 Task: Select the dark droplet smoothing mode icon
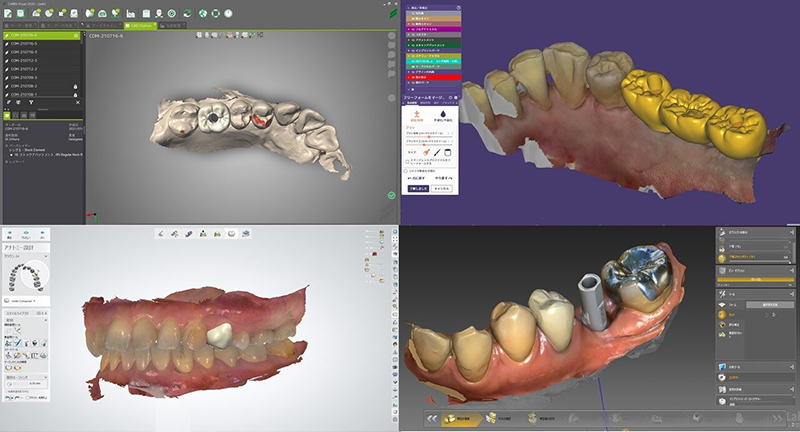coord(441,113)
